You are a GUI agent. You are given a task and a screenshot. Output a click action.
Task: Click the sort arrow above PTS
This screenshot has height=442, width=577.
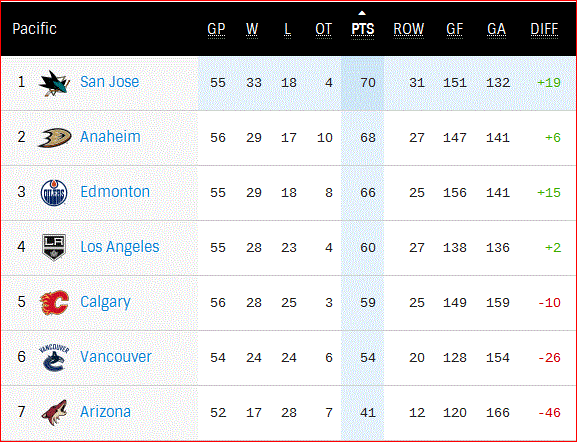(362, 13)
